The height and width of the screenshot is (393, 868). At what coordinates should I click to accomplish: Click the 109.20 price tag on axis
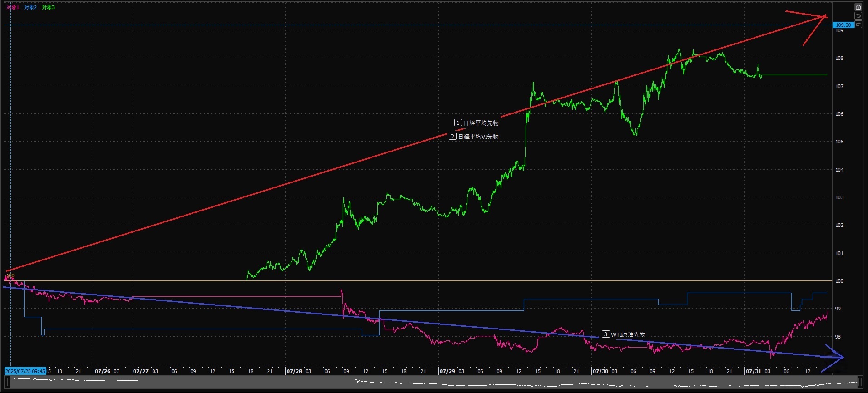843,25
